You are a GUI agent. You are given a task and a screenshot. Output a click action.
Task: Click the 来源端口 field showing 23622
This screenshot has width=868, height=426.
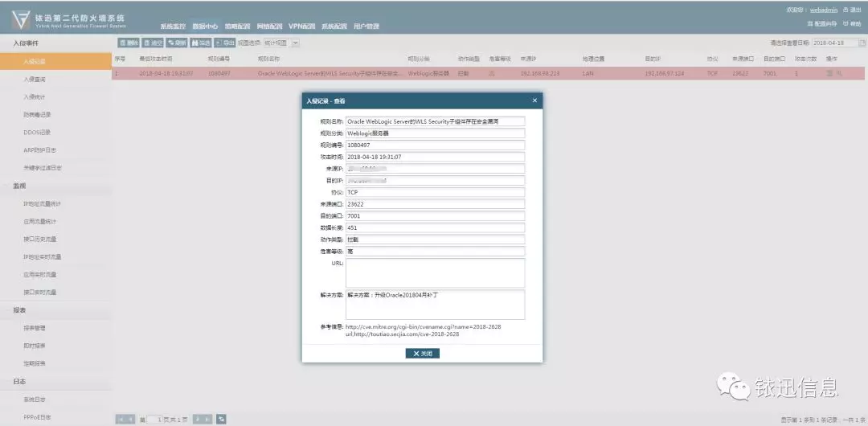pyautogui.click(x=435, y=204)
